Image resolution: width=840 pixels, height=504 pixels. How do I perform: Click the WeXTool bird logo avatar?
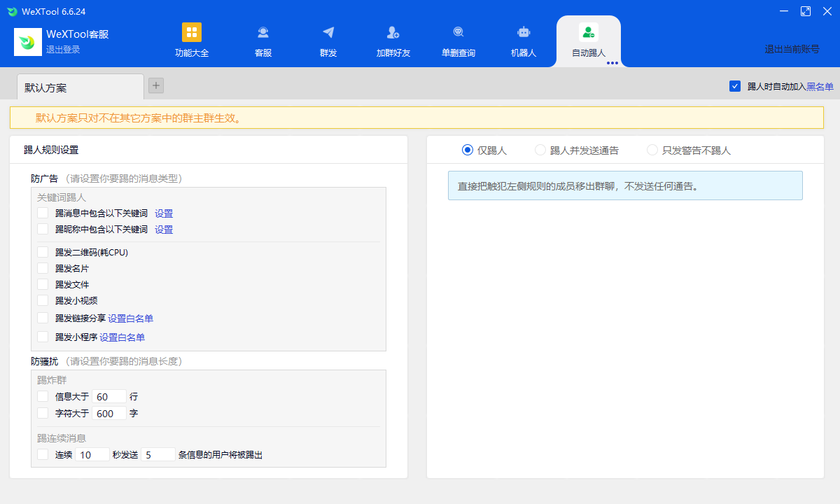click(x=28, y=42)
